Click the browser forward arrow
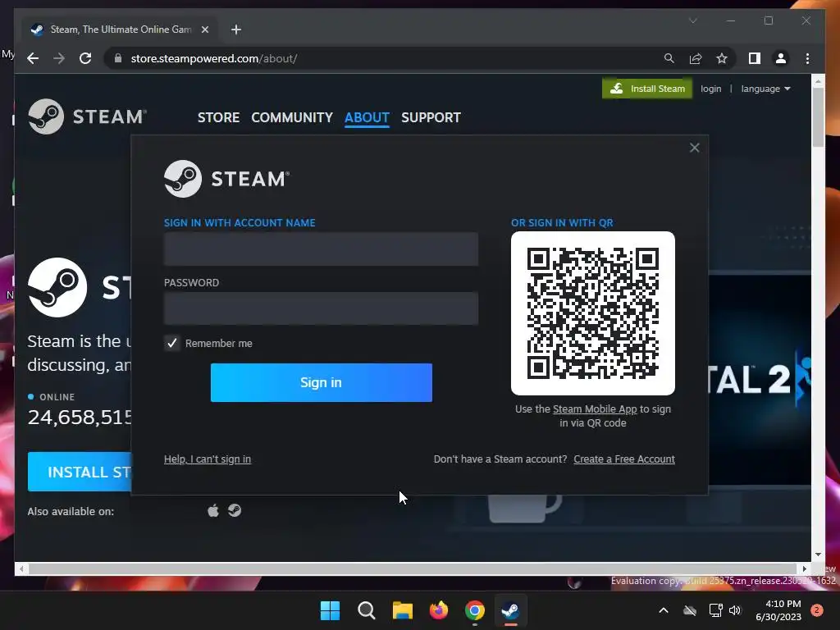 click(x=59, y=58)
